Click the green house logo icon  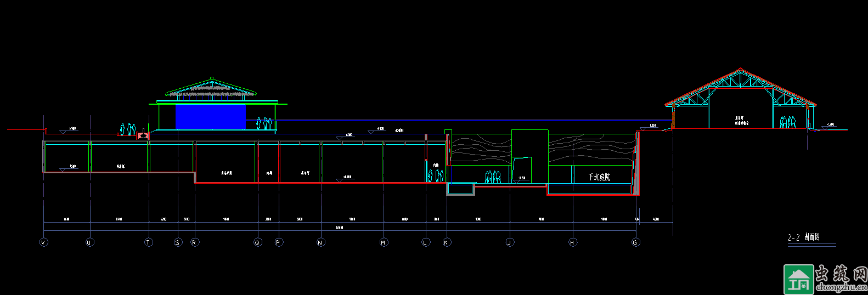tap(798, 279)
